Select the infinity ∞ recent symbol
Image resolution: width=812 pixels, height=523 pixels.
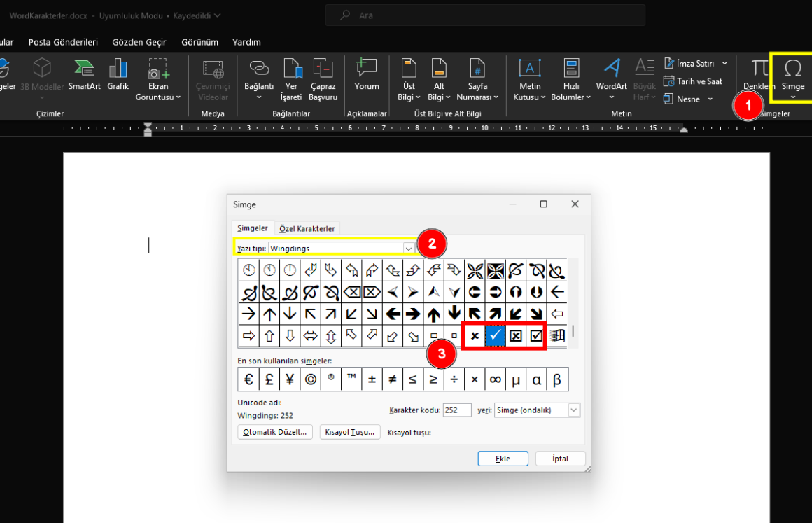[x=495, y=379]
